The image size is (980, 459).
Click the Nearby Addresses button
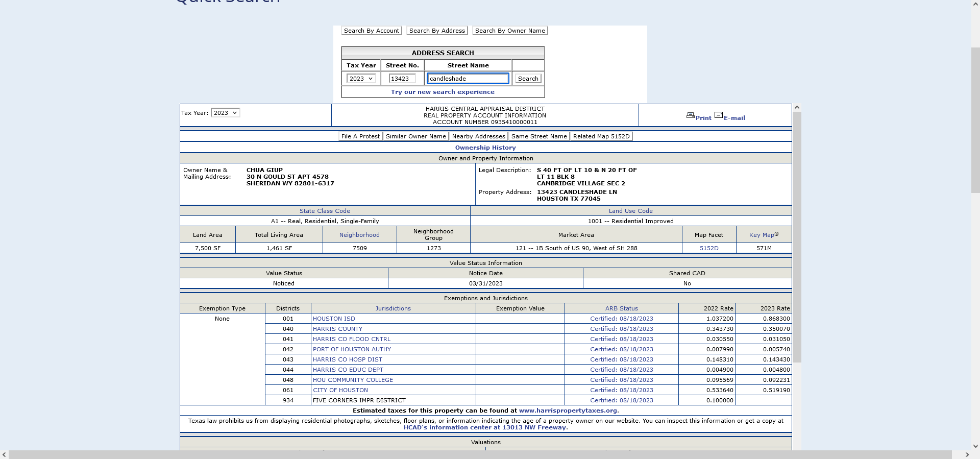pyautogui.click(x=478, y=136)
